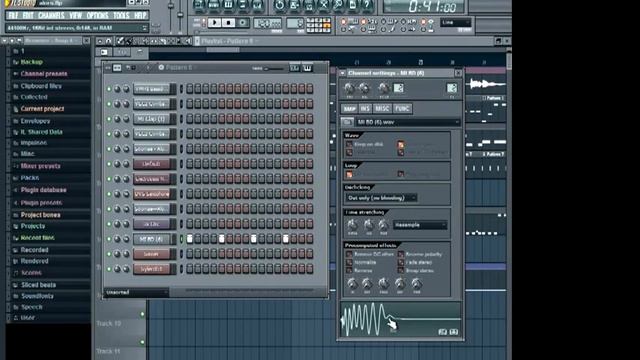Enable Keep on disk checkbox
640x360 pixels.
[349, 144]
